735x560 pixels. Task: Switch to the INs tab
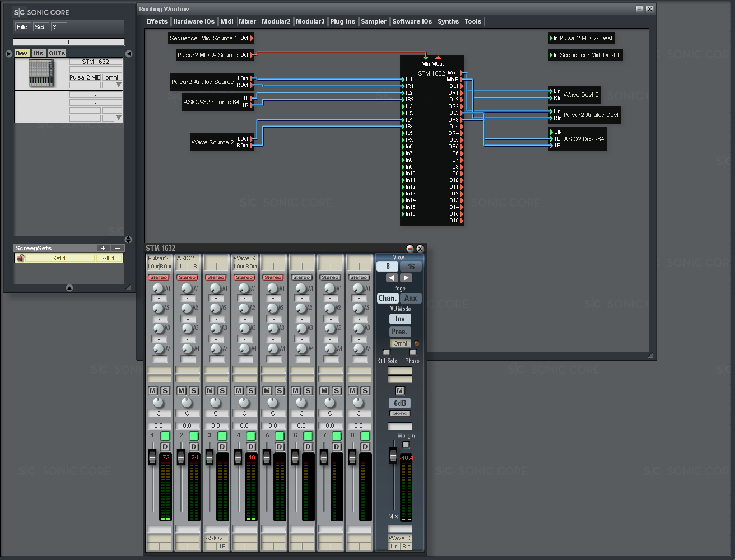click(38, 53)
